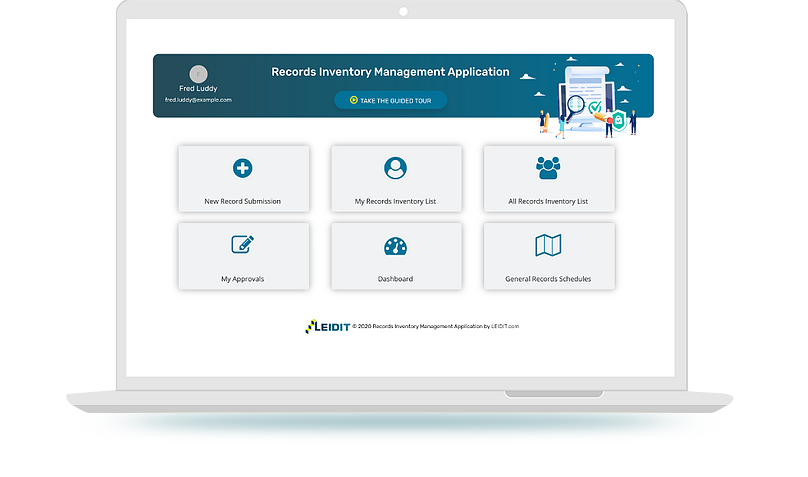Follow the LEIDIT.com link in footer
This screenshot has width=808, height=477.
[505, 326]
